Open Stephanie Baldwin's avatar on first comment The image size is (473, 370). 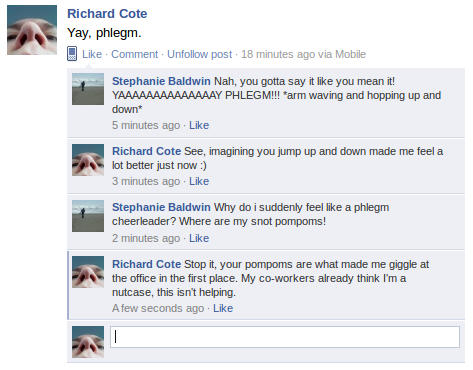coord(88,89)
